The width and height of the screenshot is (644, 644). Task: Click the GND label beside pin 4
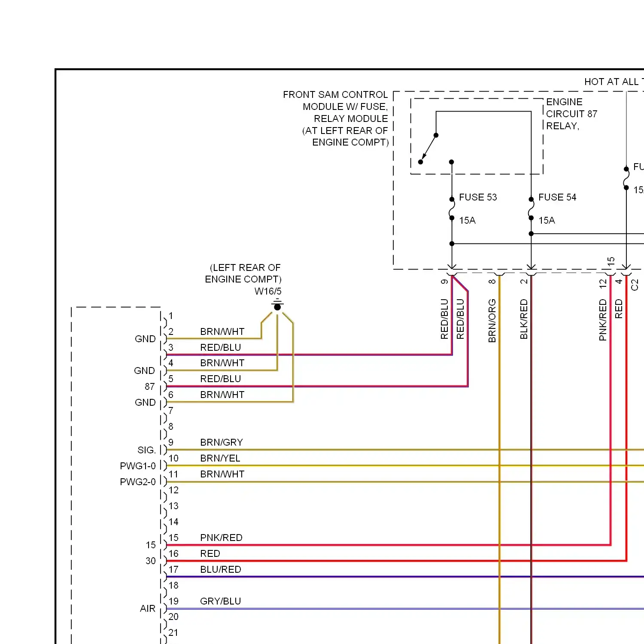[x=144, y=371]
